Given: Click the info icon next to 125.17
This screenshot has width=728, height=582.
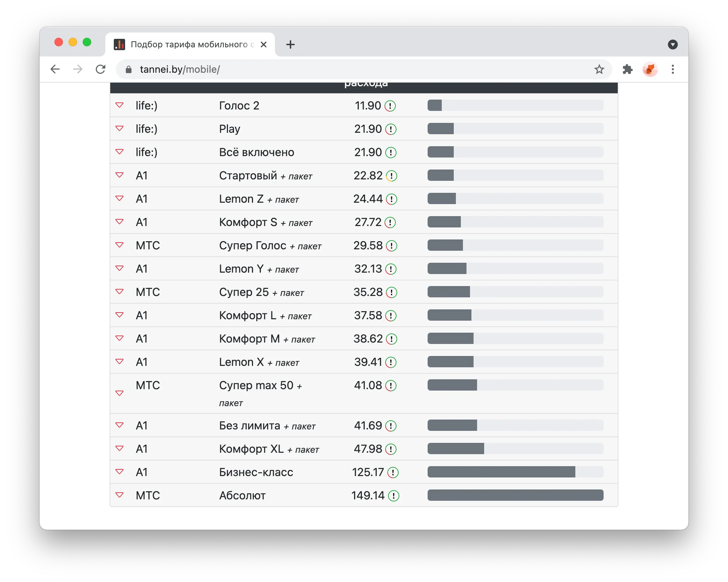Looking at the screenshot, I should 393,472.
